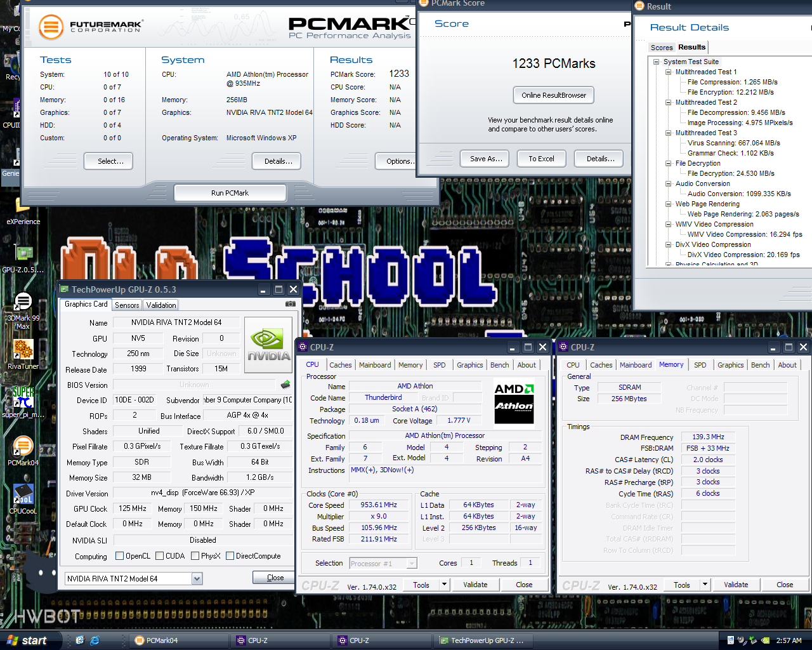Image resolution: width=812 pixels, height=650 pixels.
Task: Open Tools dropdown arrow in Memory tab window
Action: 705,585
